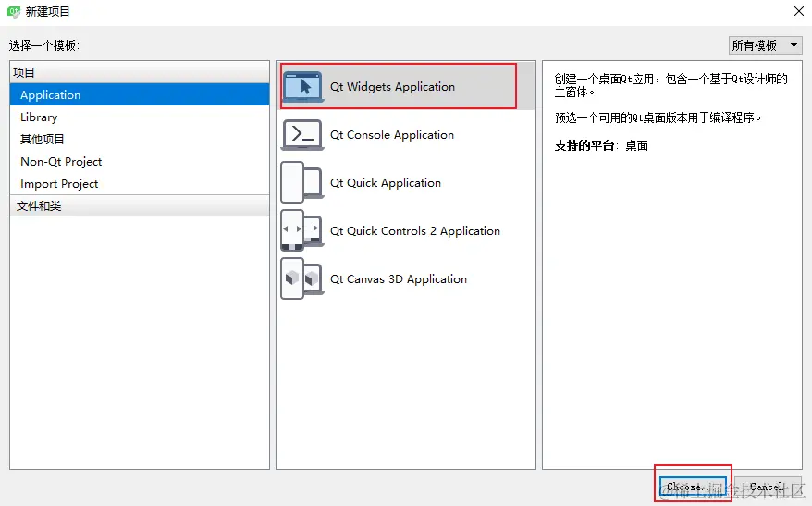The height and width of the screenshot is (506, 812).
Task: Open the 所有模板 filter dropdown
Action: coord(765,45)
